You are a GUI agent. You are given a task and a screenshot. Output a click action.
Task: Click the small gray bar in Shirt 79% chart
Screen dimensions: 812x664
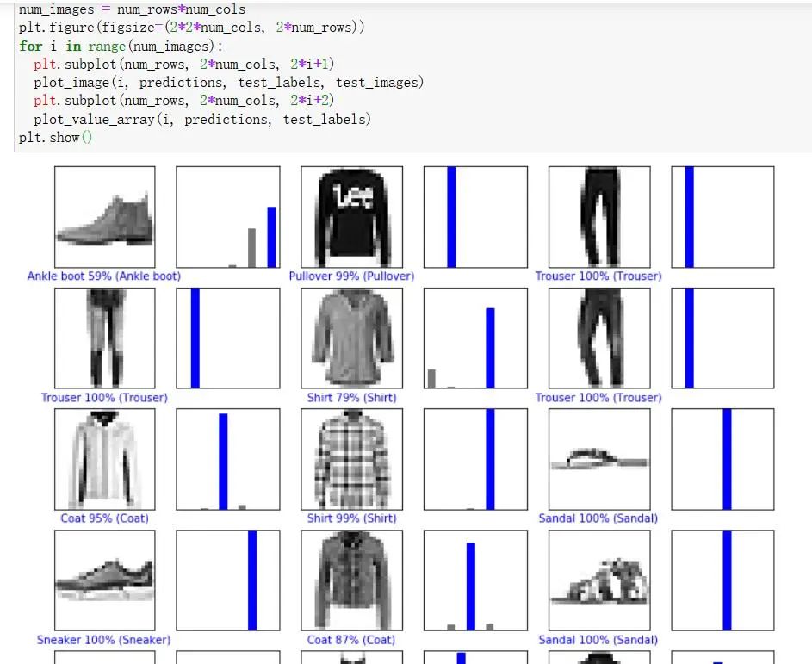click(x=431, y=378)
